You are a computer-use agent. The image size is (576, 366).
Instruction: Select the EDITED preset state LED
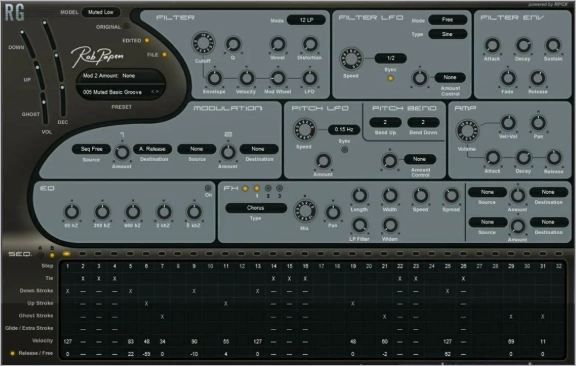point(147,40)
